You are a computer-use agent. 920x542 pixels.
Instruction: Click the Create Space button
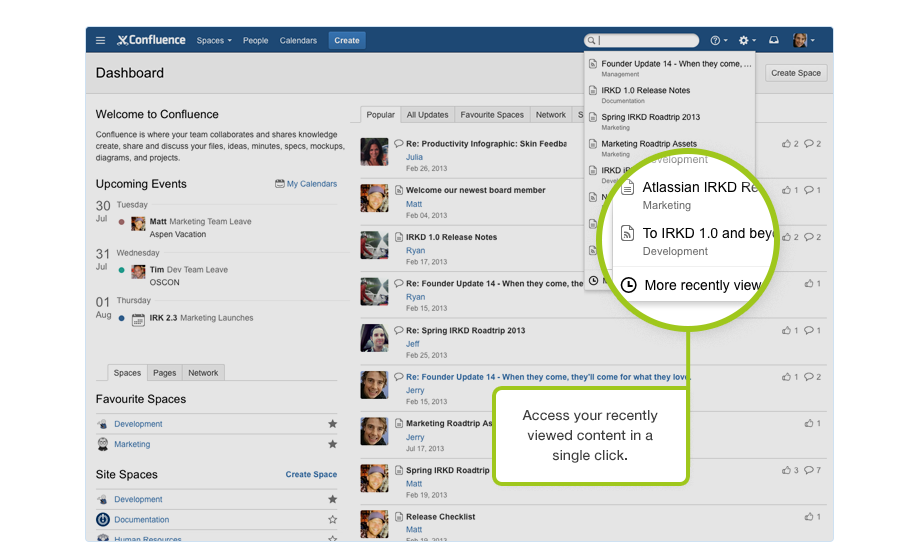point(796,73)
